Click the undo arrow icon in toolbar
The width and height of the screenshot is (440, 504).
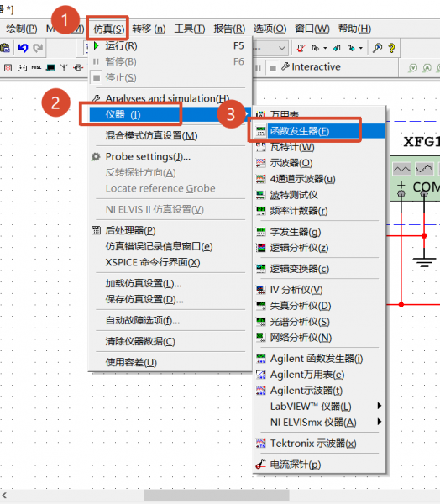click(x=24, y=48)
